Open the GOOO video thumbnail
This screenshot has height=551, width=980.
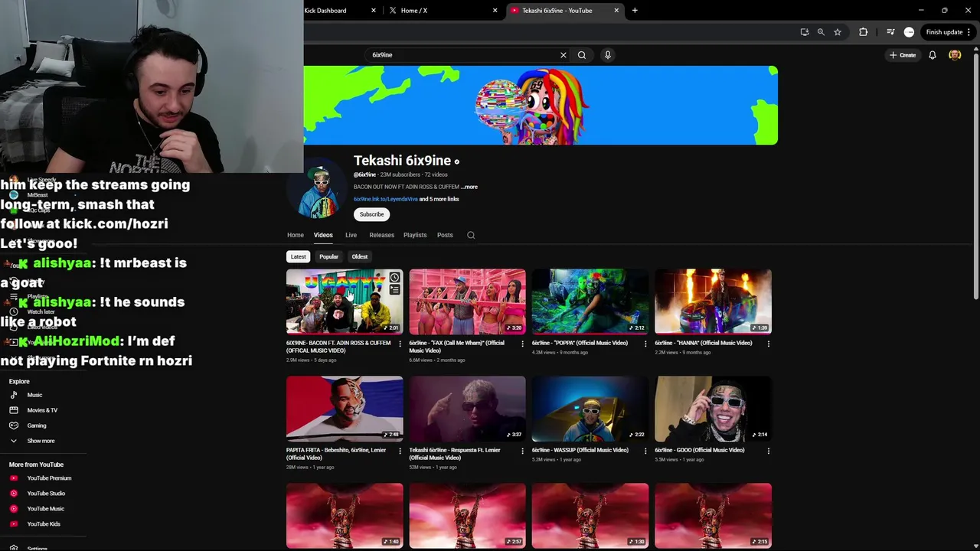pos(713,409)
